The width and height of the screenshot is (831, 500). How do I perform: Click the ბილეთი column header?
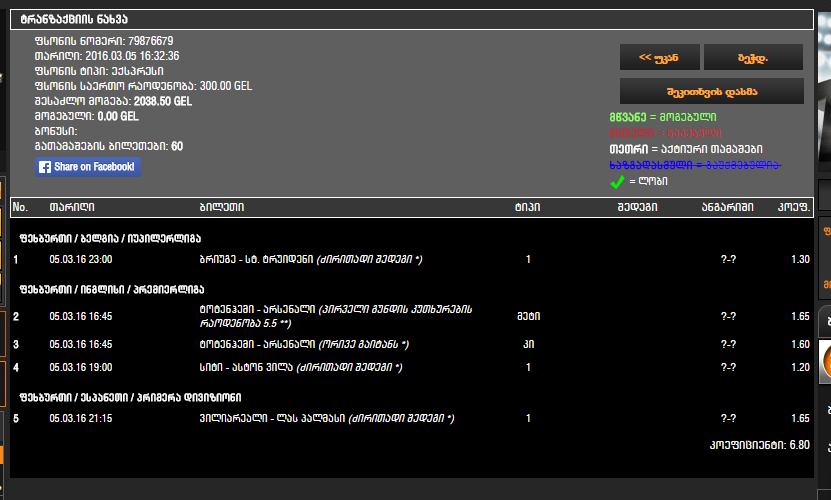[222, 207]
